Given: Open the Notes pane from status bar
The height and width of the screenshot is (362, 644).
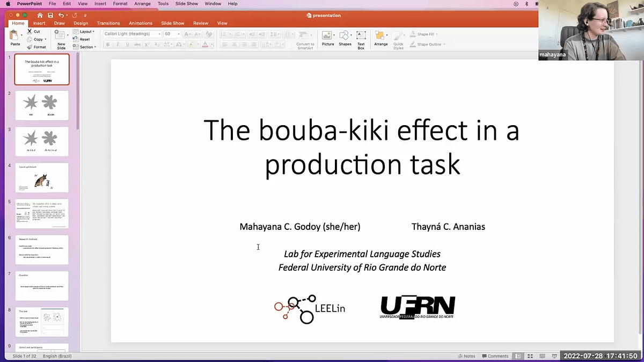Looking at the screenshot, I should click(x=466, y=356).
